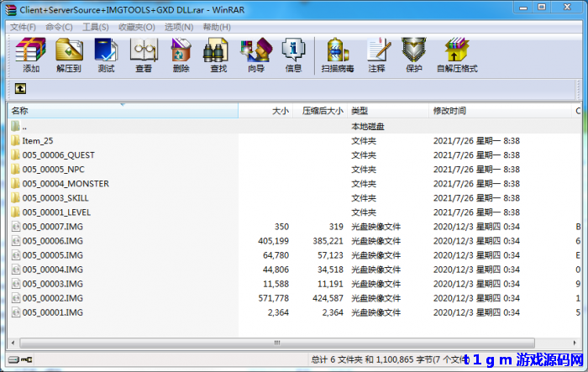The height and width of the screenshot is (372, 588).
Task: Launch the 查找 (Find) binoculars tool
Action: pos(218,55)
